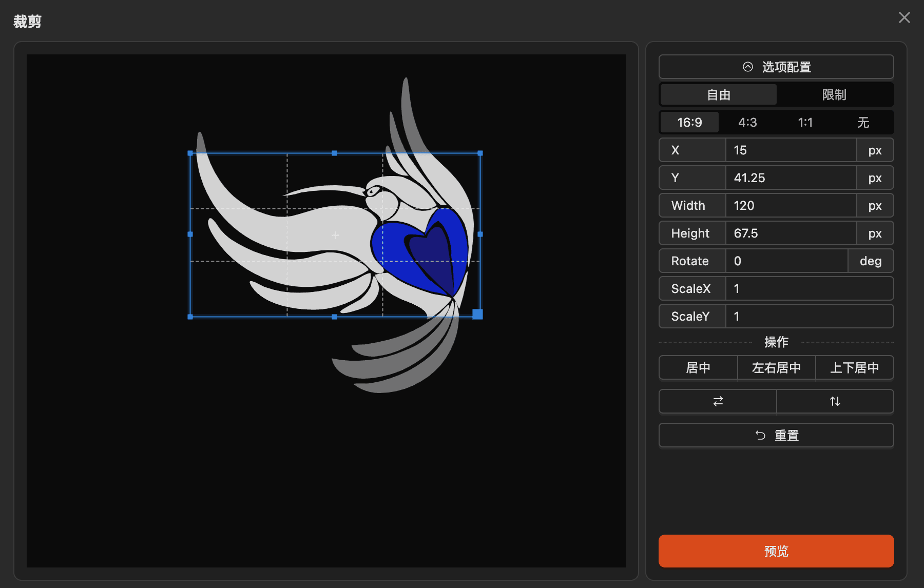The height and width of the screenshot is (588, 924).
Task: Focus the Height value field
Action: [x=791, y=233]
